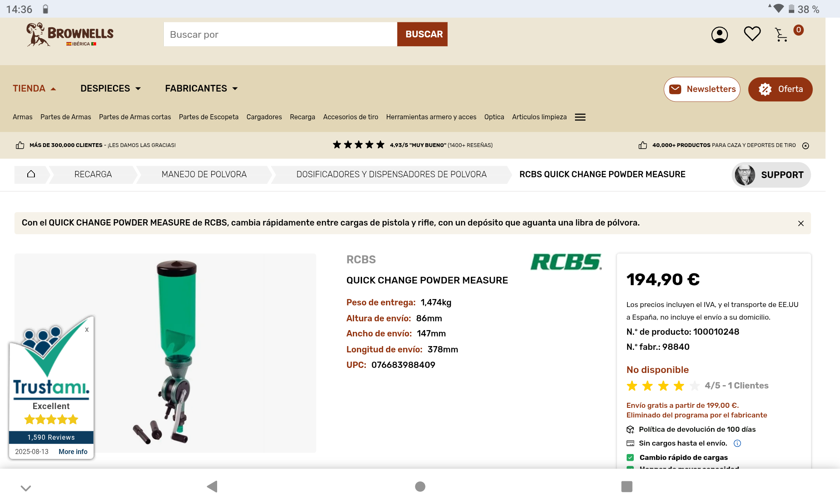Click info icon beside Sin cargos
The height and width of the screenshot is (504, 840).
tap(737, 443)
